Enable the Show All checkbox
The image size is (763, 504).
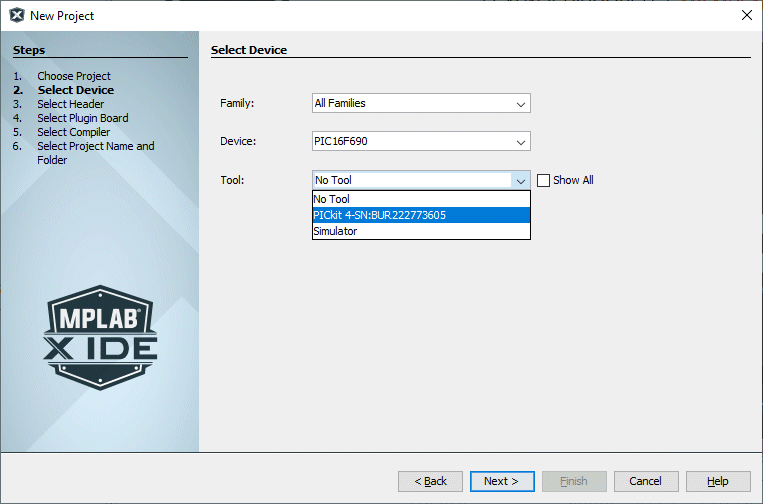(544, 181)
